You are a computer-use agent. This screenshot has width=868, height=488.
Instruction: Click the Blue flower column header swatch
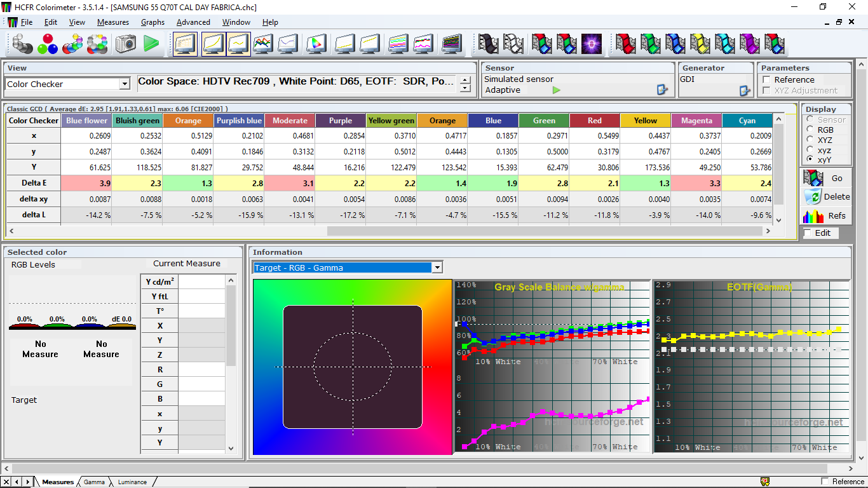pyautogui.click(x=87, y=121)
